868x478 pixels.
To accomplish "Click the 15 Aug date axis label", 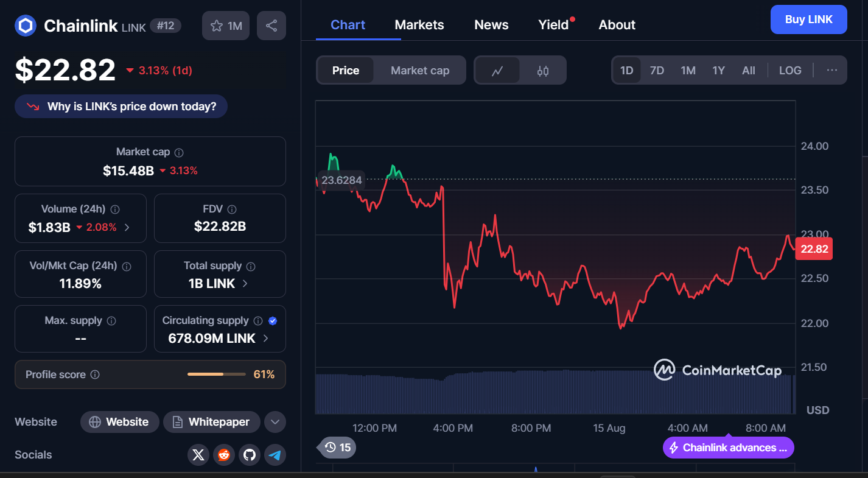I will click(609, 428).
